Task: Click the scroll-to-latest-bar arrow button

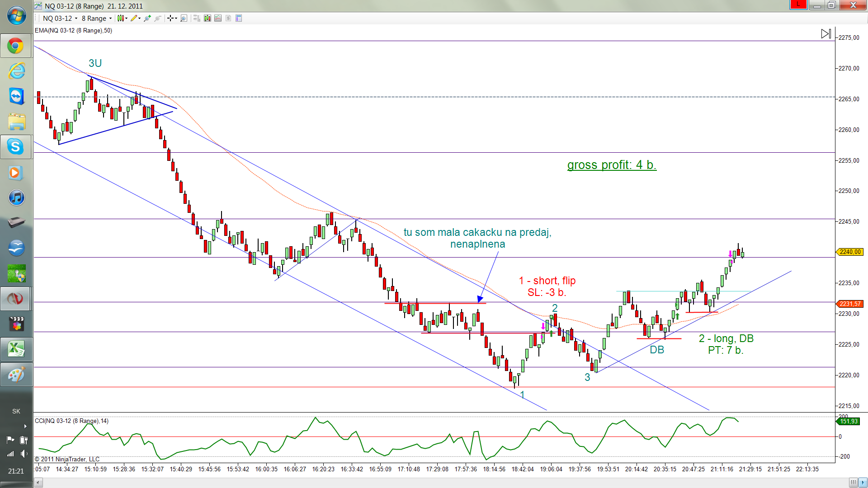Action: 826,34
